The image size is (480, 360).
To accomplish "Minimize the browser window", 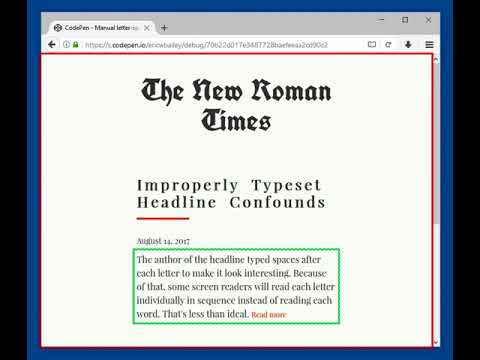I will [x=382, y=20].
